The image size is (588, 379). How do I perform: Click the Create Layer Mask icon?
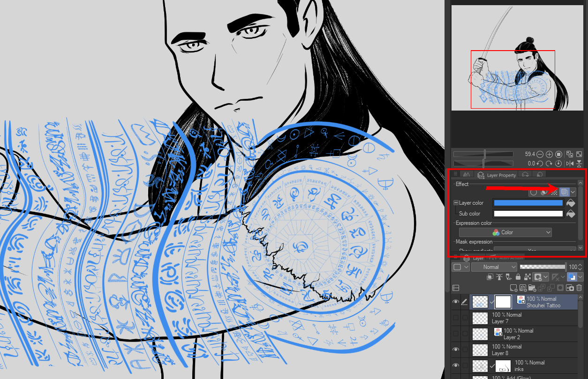560,288
